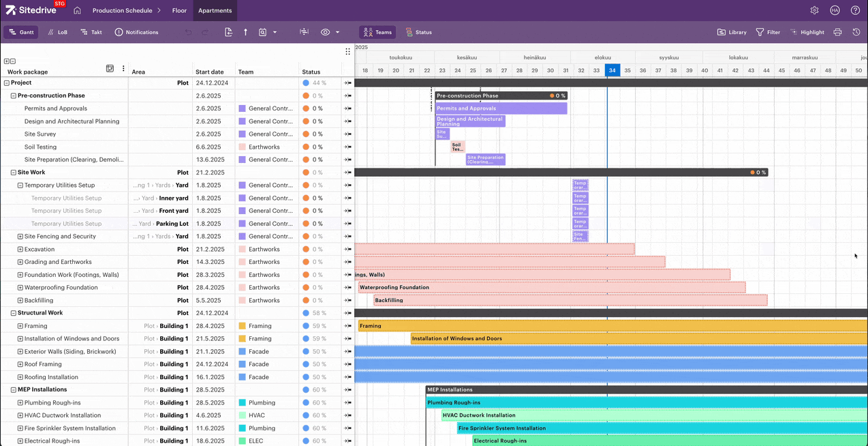Image resolution: width=868 pixels, height=446 pixels.
Task: Open the print schedule icon
Action: click(837, 32)
